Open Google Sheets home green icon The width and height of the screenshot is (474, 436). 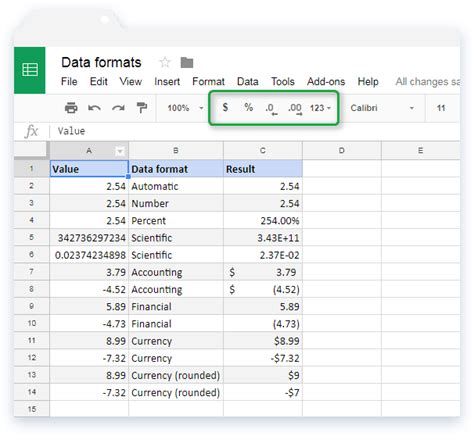(x=30, y=70)
